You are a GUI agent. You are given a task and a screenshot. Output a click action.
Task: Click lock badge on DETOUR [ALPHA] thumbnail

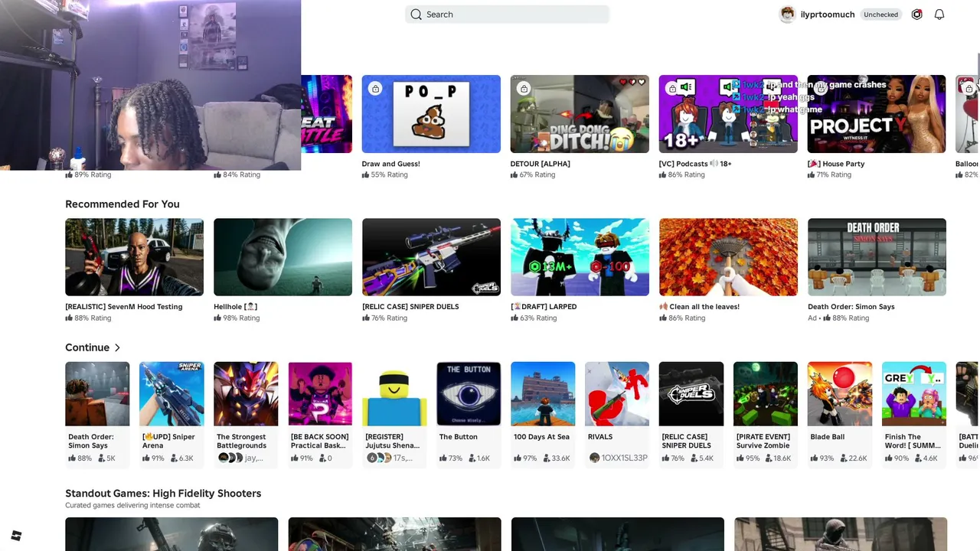524,89
